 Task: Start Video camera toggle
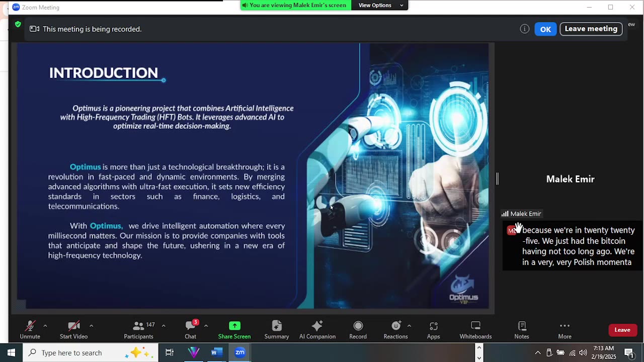73,330
